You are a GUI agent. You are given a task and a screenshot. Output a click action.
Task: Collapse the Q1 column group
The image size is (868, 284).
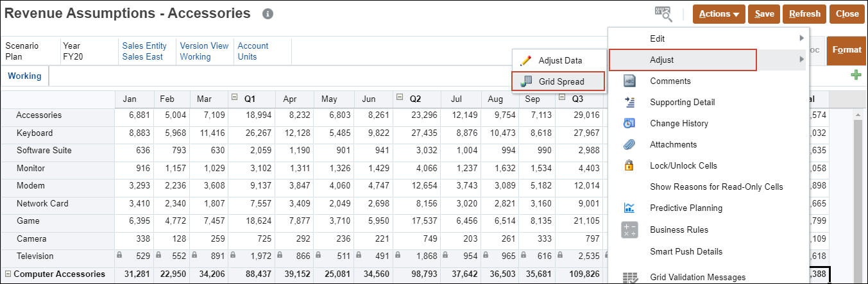pyautogui.click(x=234, y=98)
